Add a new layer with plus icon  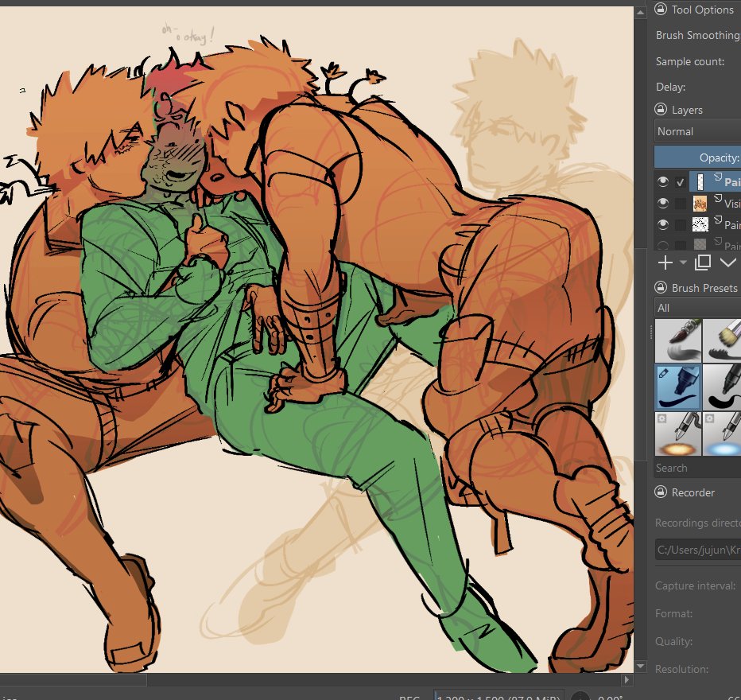[665, 262]
